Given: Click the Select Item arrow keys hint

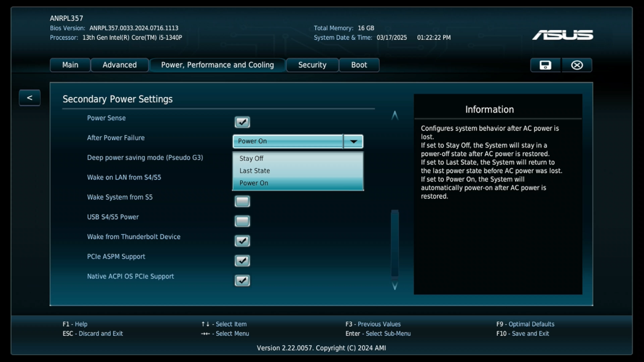Looking at the screenshot, I should point(224,324).
